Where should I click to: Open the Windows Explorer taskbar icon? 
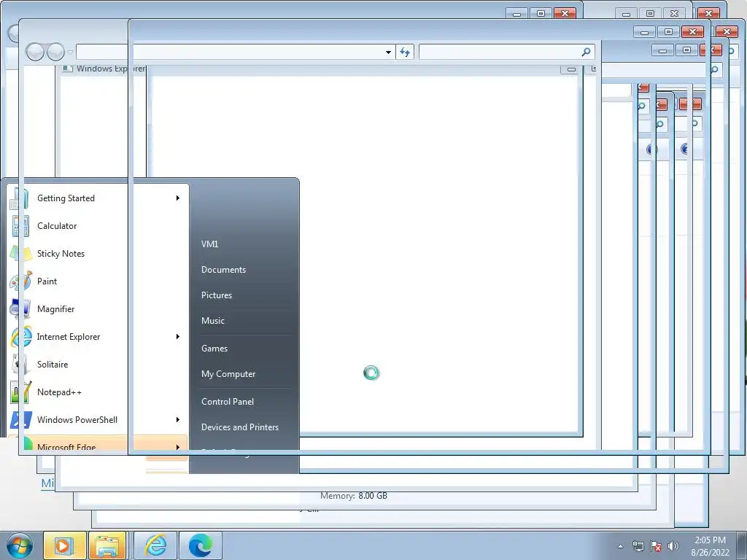pos(108,545)
